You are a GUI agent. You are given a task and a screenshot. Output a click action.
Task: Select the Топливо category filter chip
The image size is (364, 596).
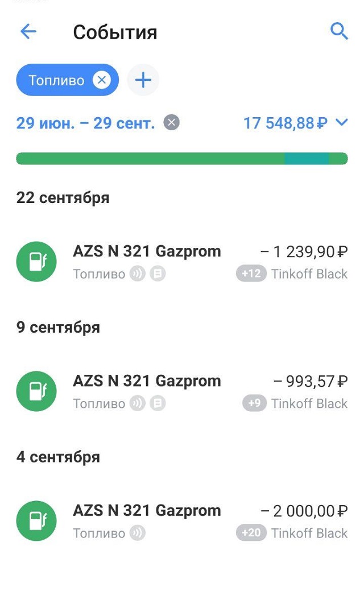56,80
